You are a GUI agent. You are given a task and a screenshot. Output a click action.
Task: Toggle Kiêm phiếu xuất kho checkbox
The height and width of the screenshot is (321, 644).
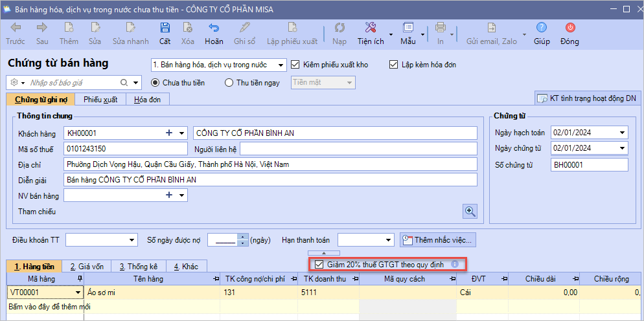pos(295,65)
